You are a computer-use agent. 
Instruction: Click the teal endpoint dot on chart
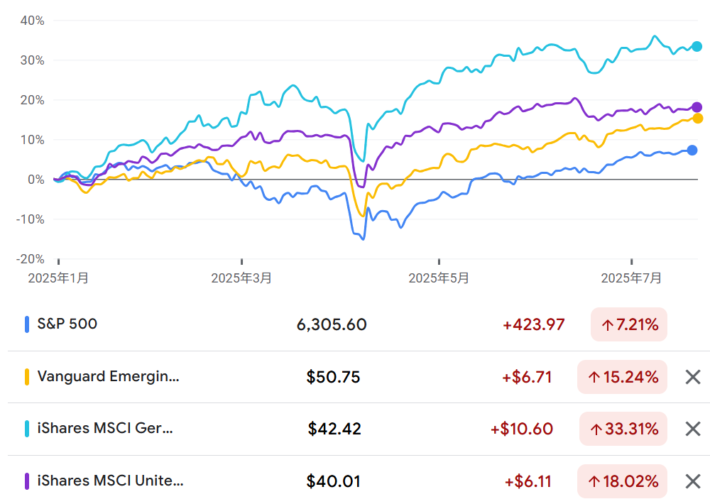tap(697, 46)
